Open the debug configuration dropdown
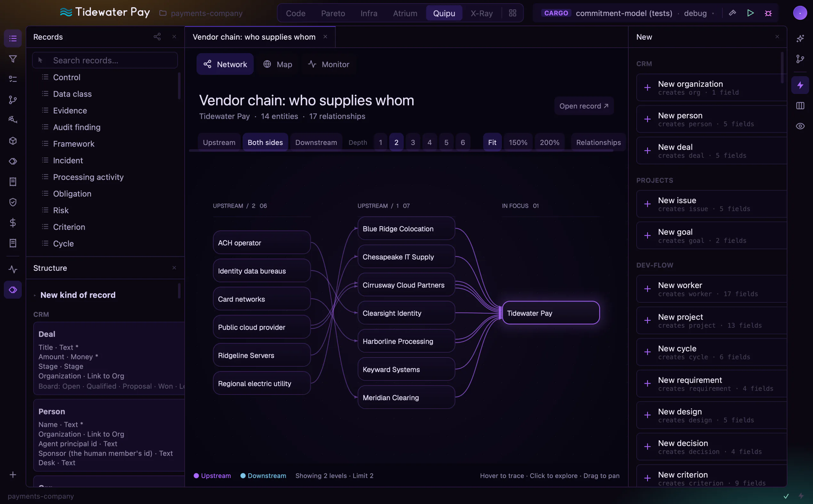 point(699,13)
